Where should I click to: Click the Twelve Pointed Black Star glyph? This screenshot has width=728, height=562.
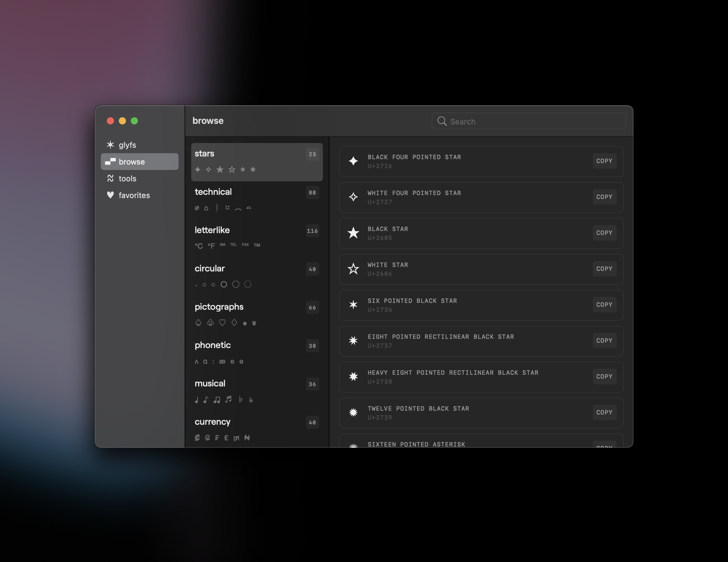[353, 413]
